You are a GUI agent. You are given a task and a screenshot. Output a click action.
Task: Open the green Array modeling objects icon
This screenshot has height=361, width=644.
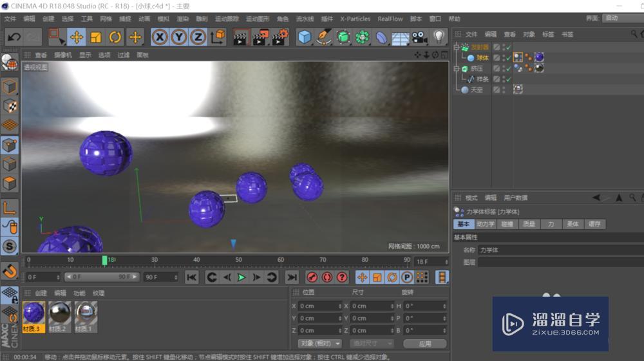pyautogui.click(x=362, y=37)
